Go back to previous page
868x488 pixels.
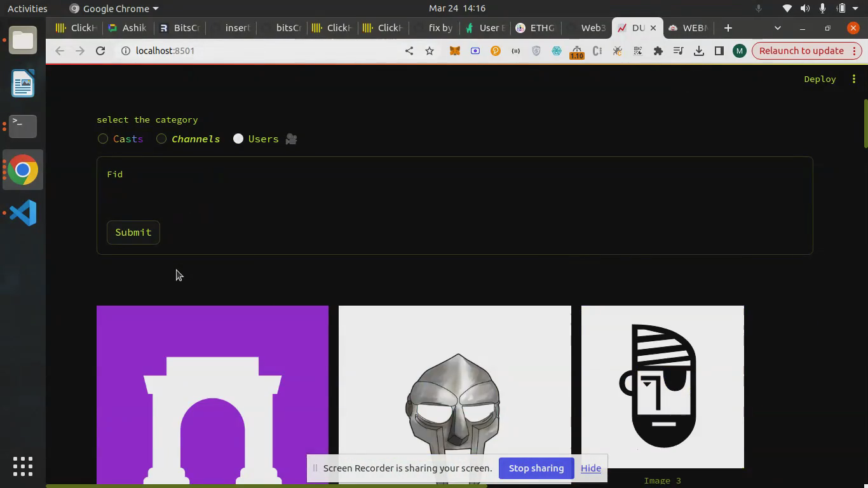pyautogui.click(x=60, y=51)
